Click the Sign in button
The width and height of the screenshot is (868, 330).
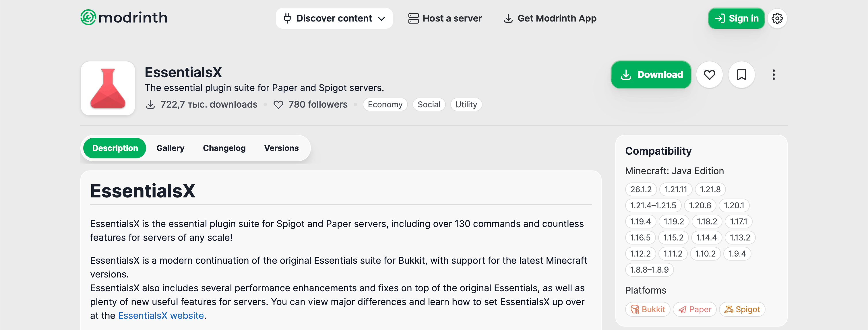(736, 18)
